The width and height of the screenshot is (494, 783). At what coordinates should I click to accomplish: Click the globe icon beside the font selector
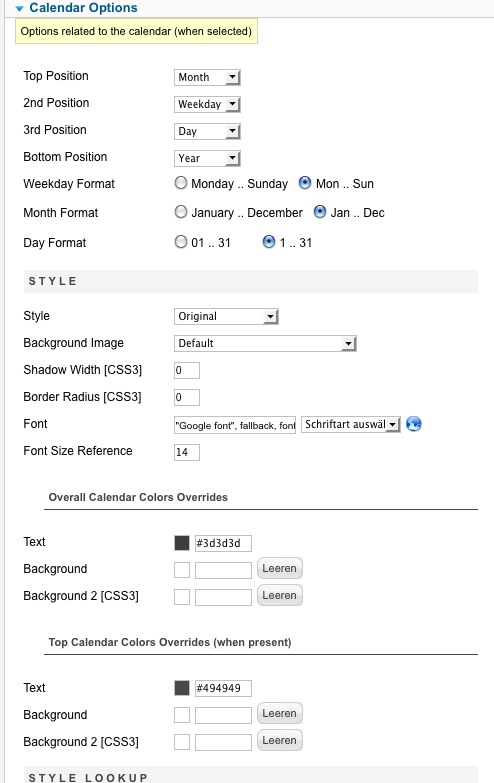414,424
